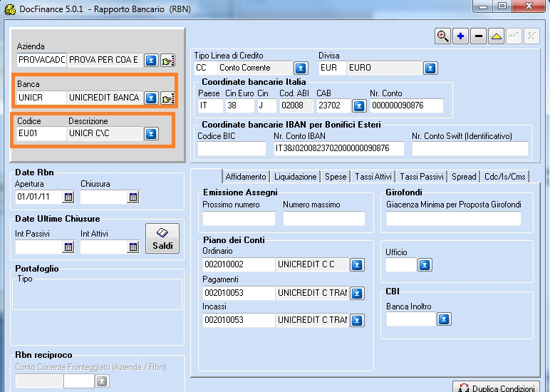Click the Int Attivi date field
Viewport: 550px width, 392px height.
103,247
